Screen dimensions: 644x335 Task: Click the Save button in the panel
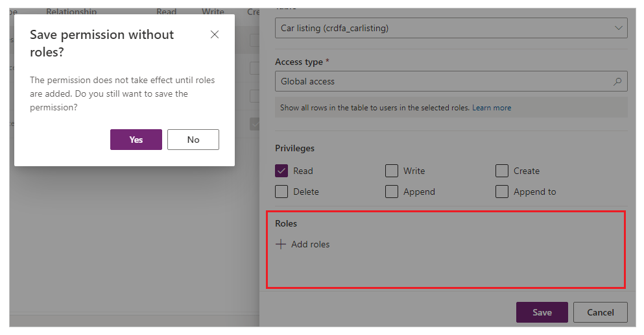point(542,312)
